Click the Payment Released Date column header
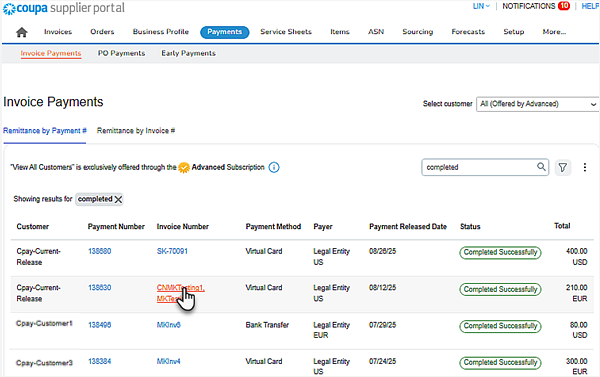The height and width of the screenshot is (377, 600). 408,227
